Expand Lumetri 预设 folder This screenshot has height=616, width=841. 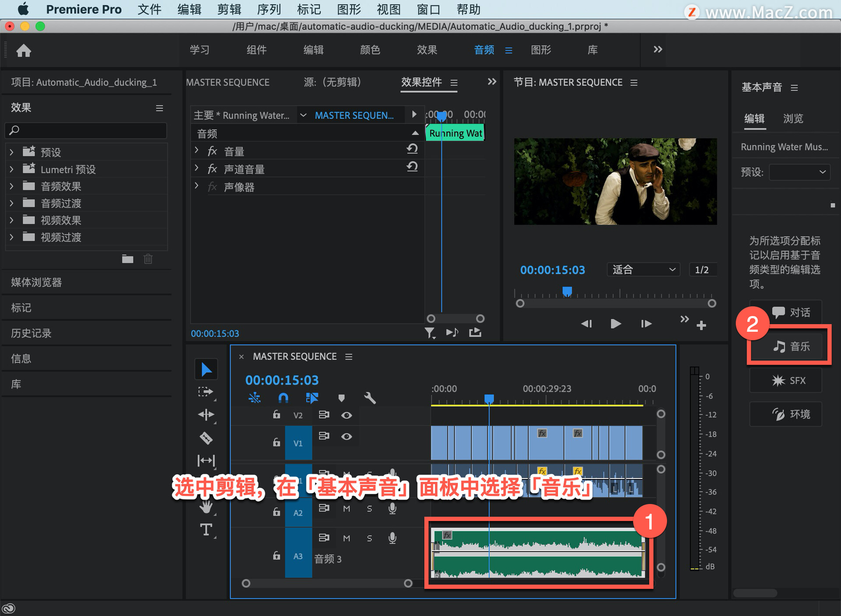11,169
